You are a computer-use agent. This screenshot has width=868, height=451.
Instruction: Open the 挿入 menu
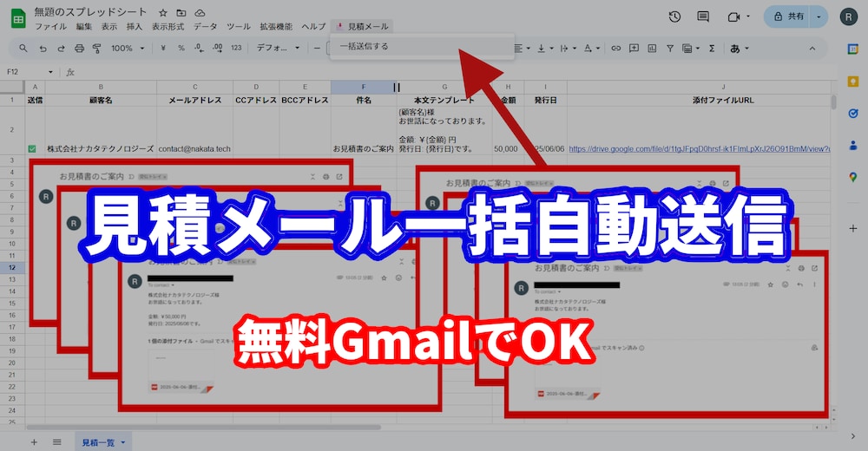tap(134, 27)
